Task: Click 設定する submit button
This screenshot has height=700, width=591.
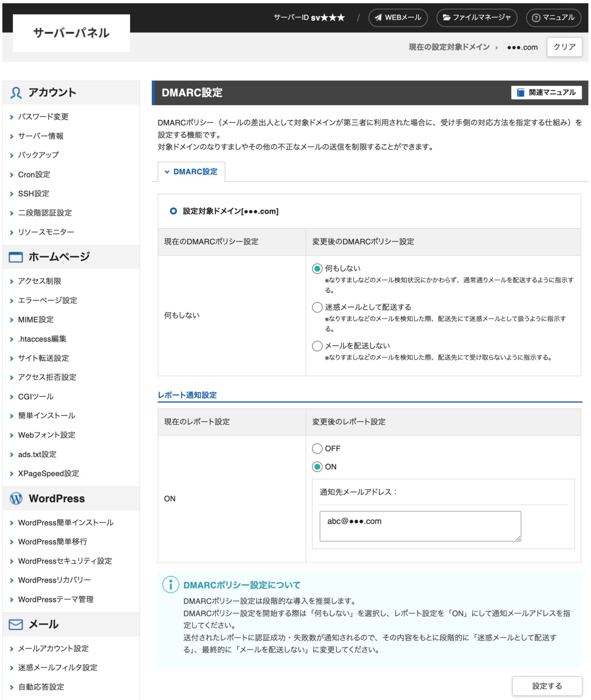Action: (x=547, y=686)
